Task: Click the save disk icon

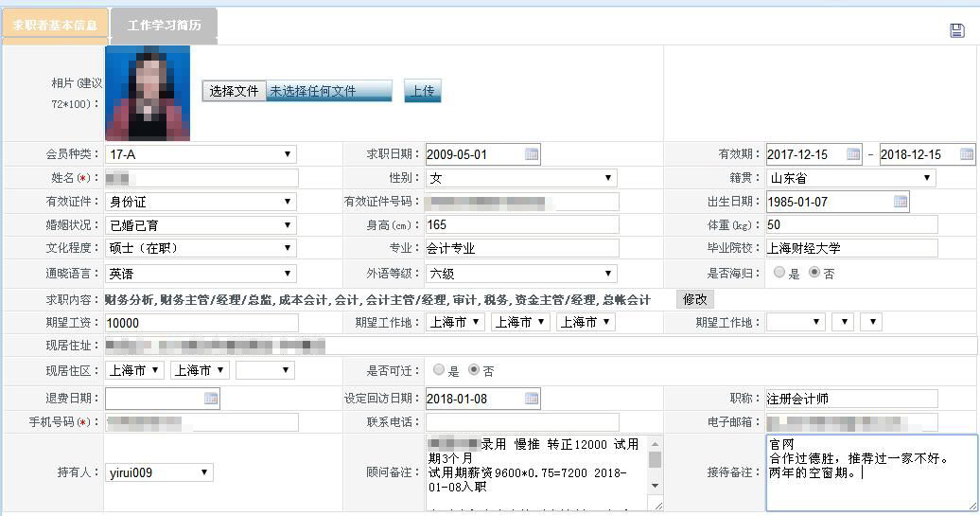Action: (x=957, y=30)
